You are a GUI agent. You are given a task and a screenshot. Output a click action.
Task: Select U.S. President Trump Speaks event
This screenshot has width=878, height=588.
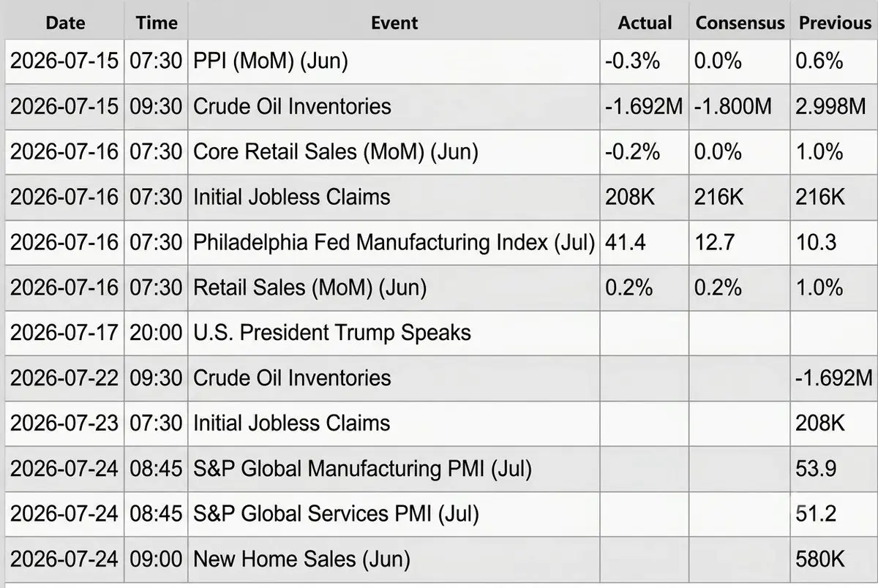332,333
